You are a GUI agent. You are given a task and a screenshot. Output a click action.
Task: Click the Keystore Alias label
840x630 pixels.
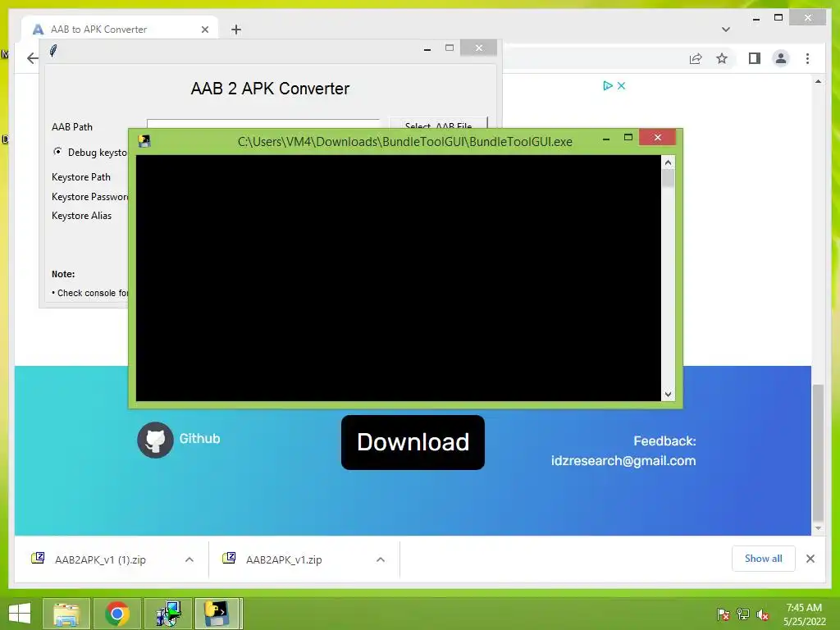pos(81,216)
